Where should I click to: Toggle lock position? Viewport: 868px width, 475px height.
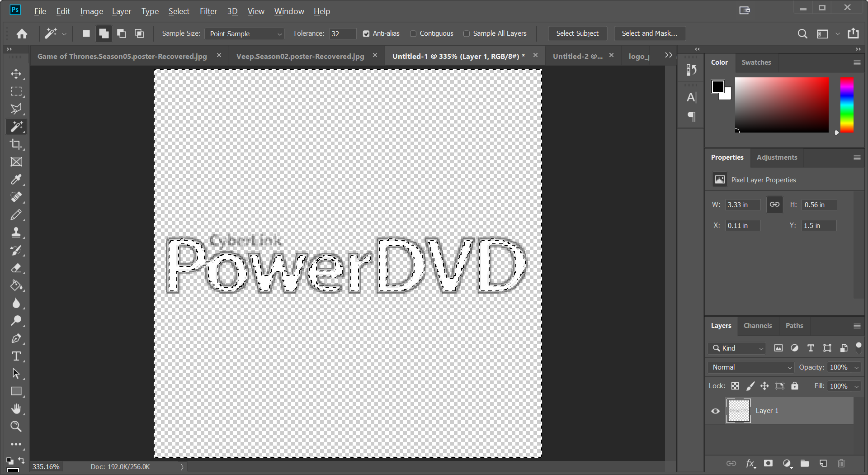[x=764, y=386]
